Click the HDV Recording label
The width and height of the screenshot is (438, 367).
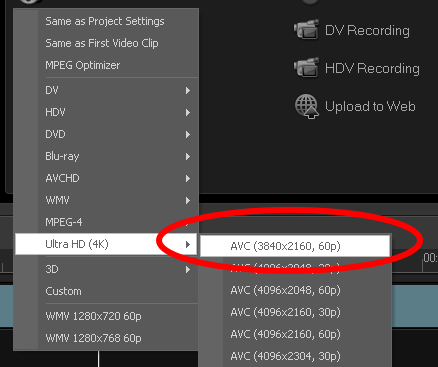(372, 68)
